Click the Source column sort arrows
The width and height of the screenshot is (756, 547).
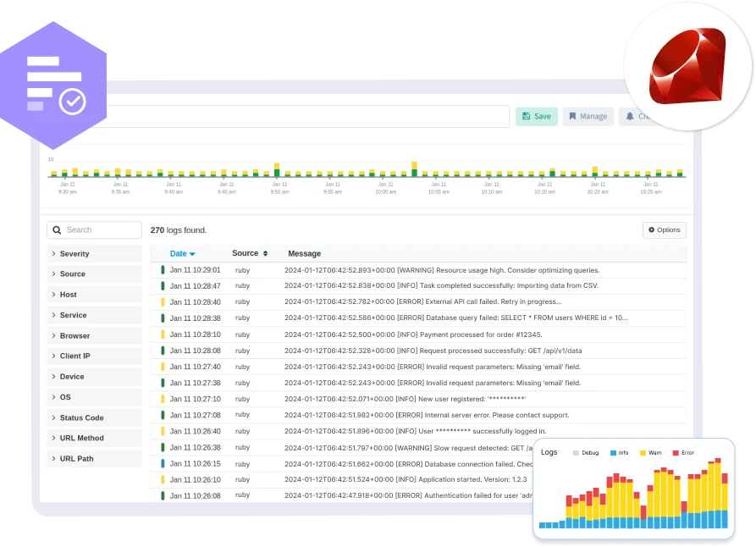pyautogui.click(x=265, y=254)
